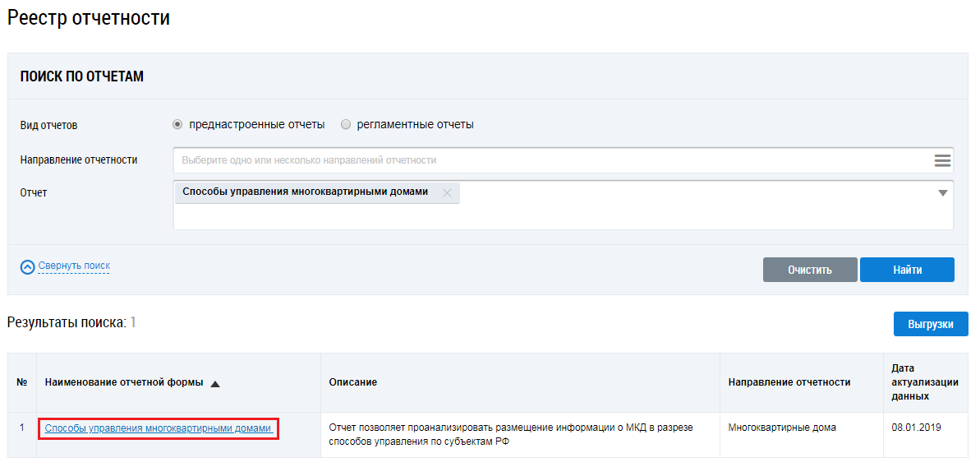Collapse search via Свернуть поиск link
This screenshot has height=467, width=980.
pos(74,266)
